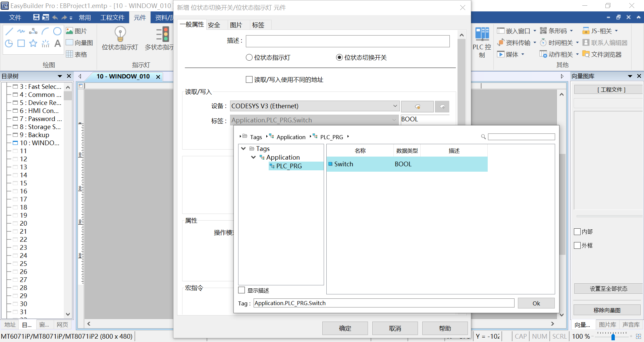
Task: Open 帮助 for this dialog
Action: (x=445, y=328)
